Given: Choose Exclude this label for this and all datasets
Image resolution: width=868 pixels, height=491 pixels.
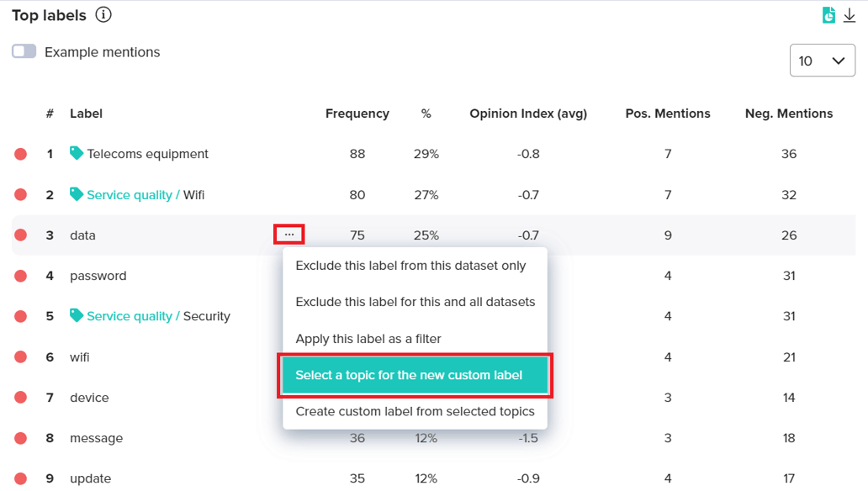Looking at the screenshot, I should click(x=415, y=302).
